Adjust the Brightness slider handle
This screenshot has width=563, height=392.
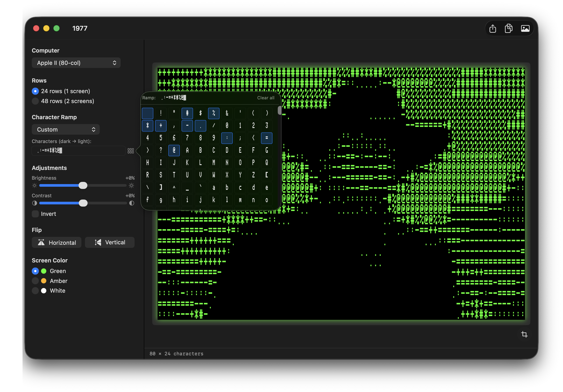pyautogui.click(x=83, y=185)
